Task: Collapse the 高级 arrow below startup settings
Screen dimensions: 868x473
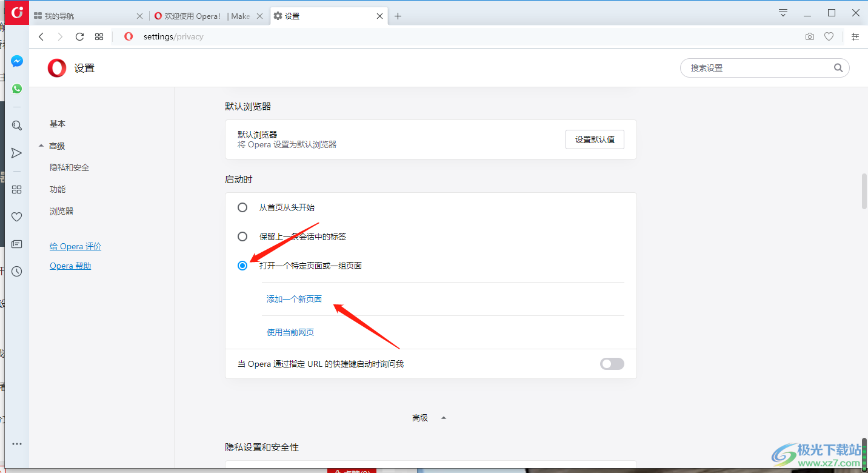Action: pos(444,418)
